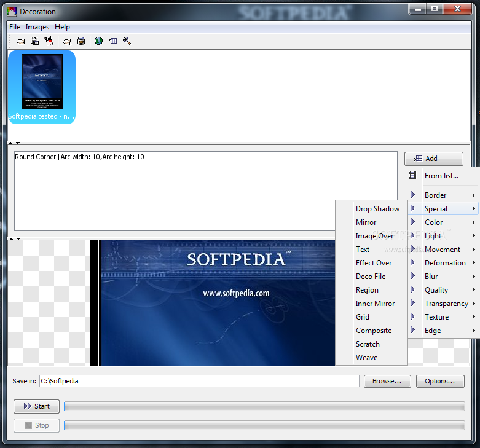480x448 pixels.
Task: Expand the Transparency submenu
Action: [443, 303]
